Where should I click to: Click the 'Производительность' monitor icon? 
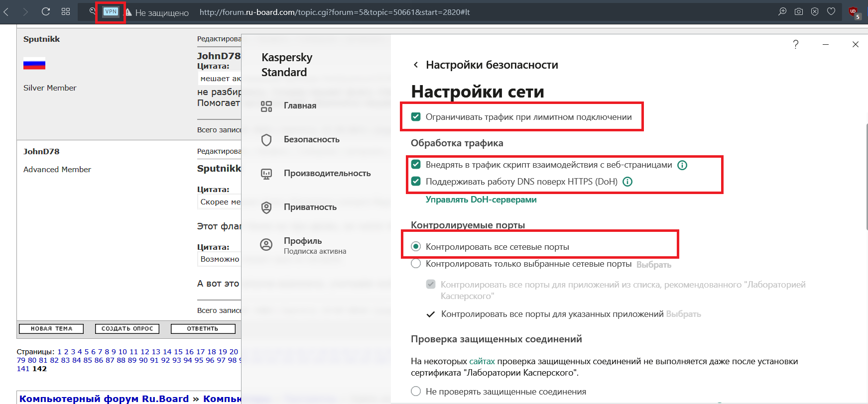point(266,174)
